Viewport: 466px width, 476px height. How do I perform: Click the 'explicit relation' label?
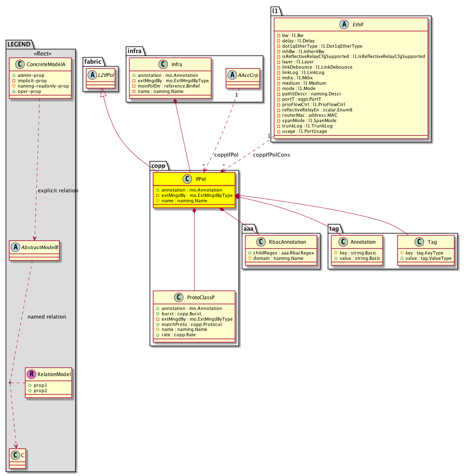(58, 191)
